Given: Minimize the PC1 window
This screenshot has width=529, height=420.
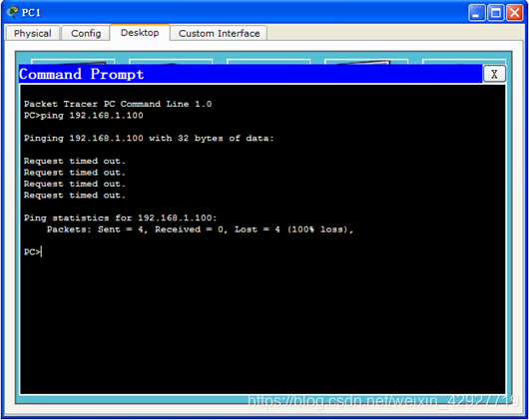Looking at the screenshot, I should [476, 13].
